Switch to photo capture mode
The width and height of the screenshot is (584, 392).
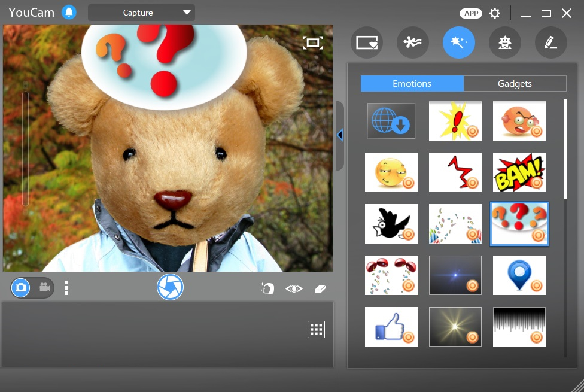click(x=21, y=288)
